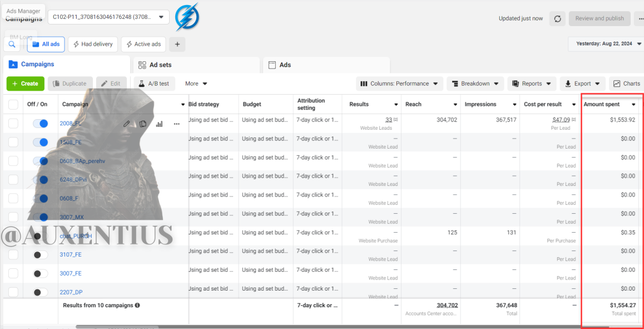Check the select-all checkbox in table header
The height and width of the screenshot is (329, 644).
[13, 105]
